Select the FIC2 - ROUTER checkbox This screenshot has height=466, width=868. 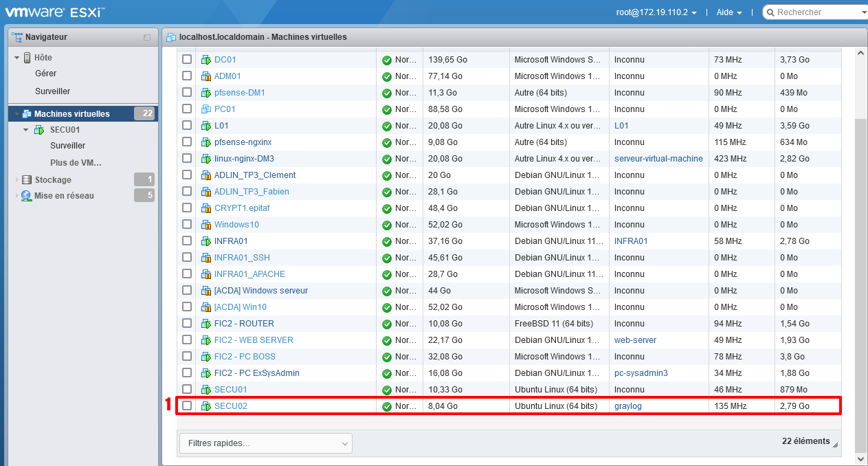click(x=187, y=324)
